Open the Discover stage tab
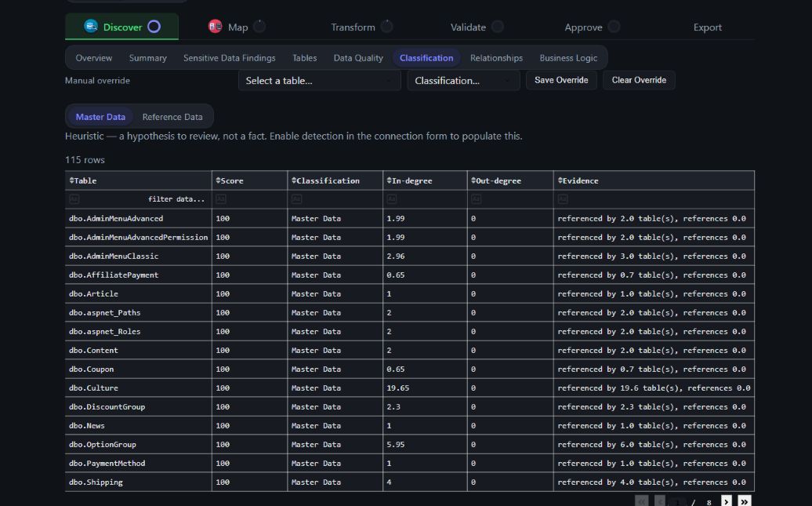 [x=121, y=27]
